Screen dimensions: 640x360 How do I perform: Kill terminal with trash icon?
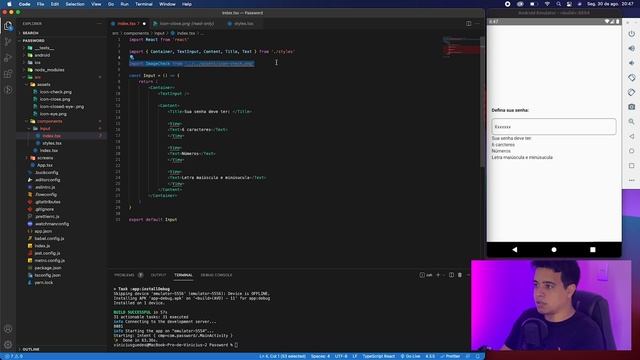click(x=460, y=275)
